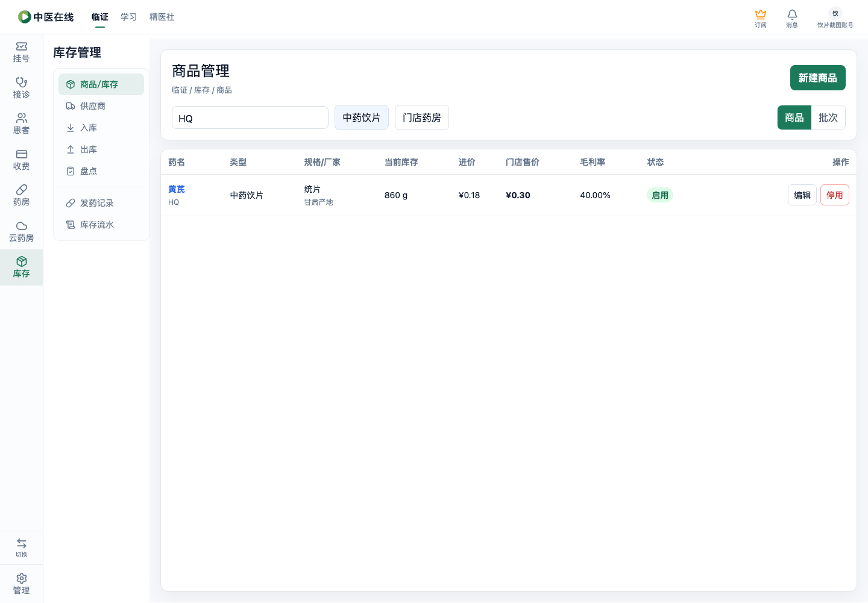Click the 40.00% margin value
The width and height of the screenshot is (868, 603).
[595, 195]
